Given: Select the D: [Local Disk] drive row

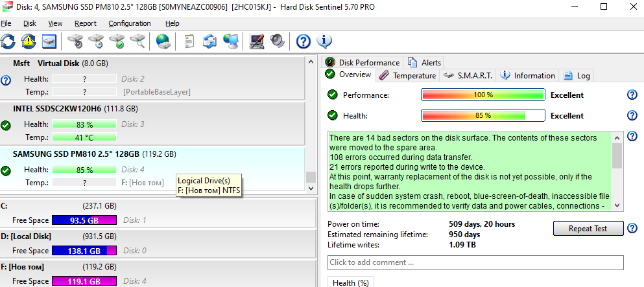Looking at the screenshot, I should coord(158,244).
